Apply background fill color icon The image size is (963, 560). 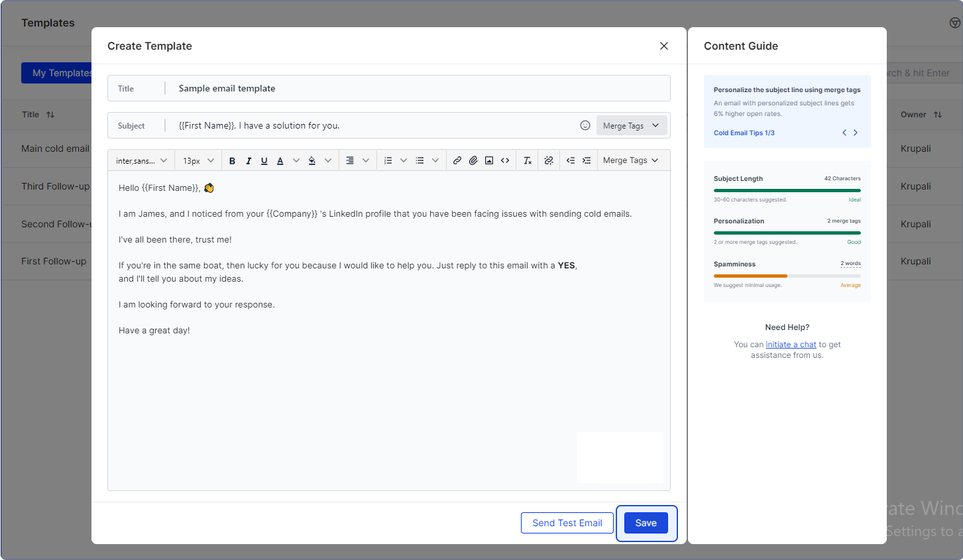[312, 160]
